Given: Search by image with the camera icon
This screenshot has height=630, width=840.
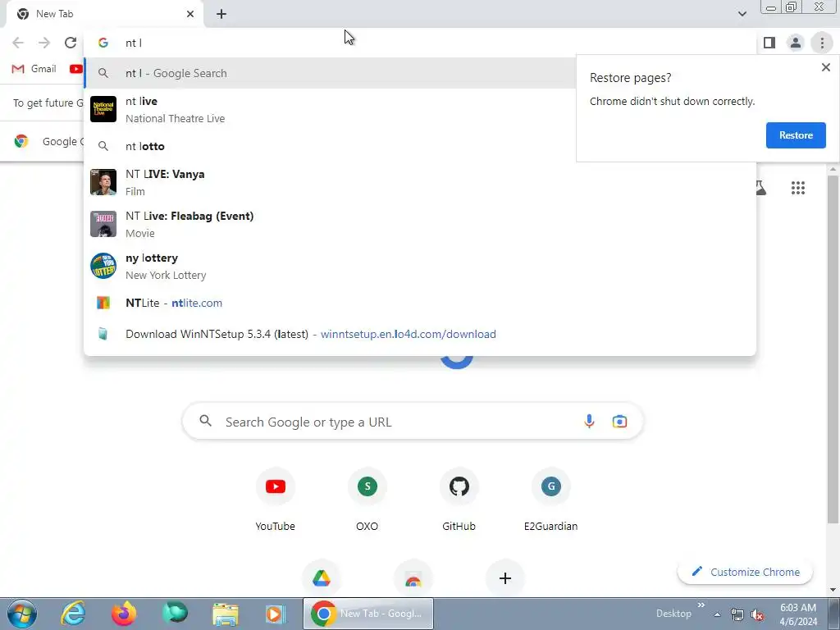Looking at the screenshot, I should pyautogui.click(x=619, y=422).
